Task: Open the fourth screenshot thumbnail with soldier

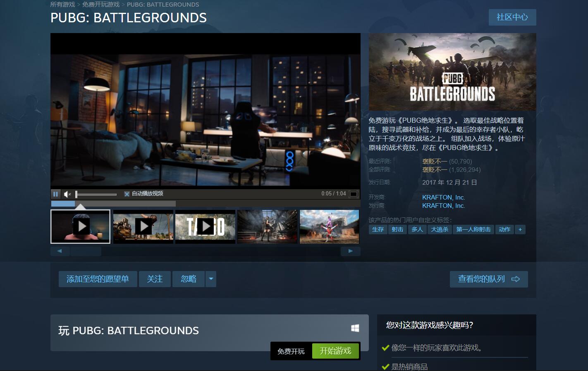Action: point(267,226)
